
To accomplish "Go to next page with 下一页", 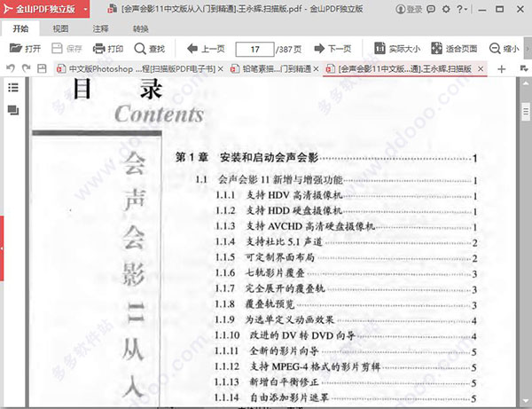I will (332, 49).
